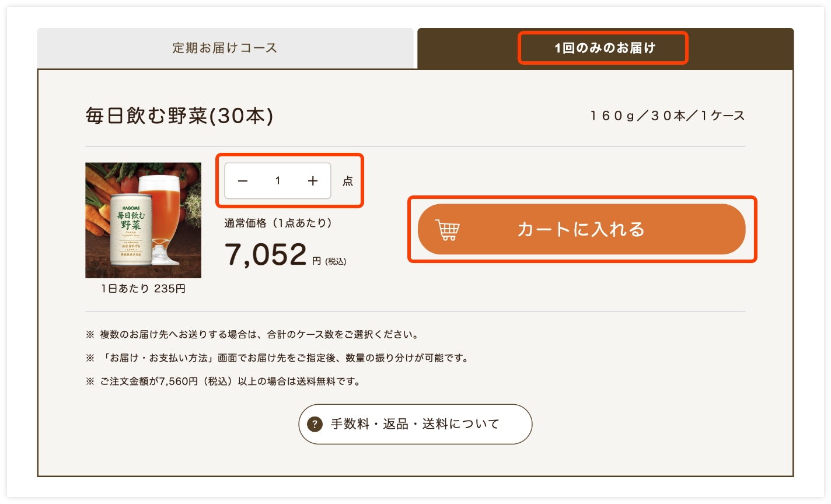The image size is (831, 504).
Task: Open the 手数料・返品・送料について link
Action: [x=415, y=424]
